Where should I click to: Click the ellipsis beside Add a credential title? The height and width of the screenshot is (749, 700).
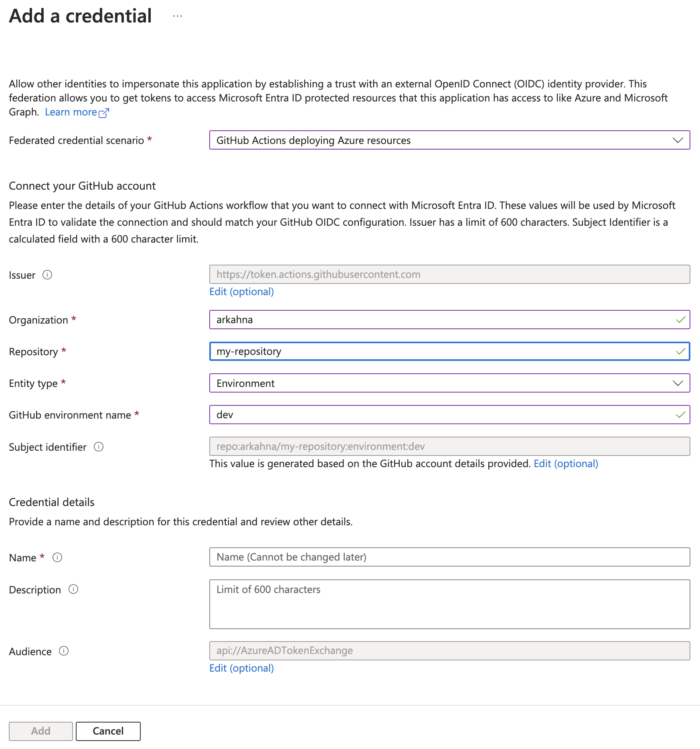177,16
